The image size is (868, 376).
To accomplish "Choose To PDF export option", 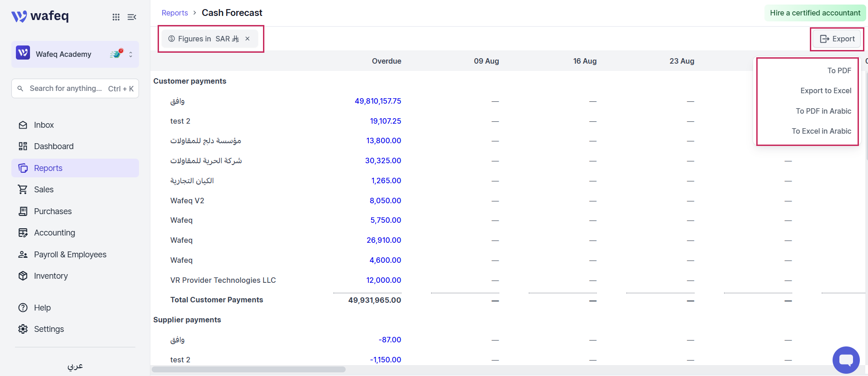I will tap(839, 70).
